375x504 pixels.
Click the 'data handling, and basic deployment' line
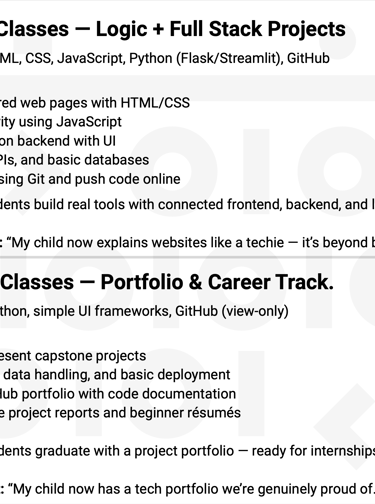pyautogui.click(x=117, y=375)
